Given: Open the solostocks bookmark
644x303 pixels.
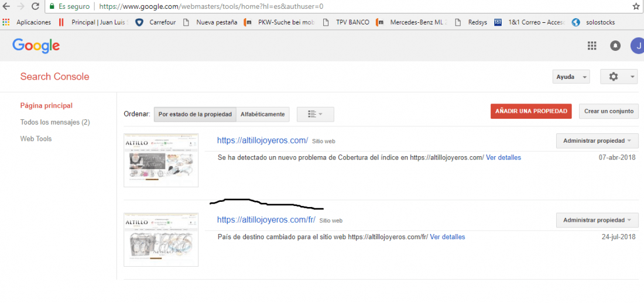Looking at the screenshot, I should pos(594,22).
